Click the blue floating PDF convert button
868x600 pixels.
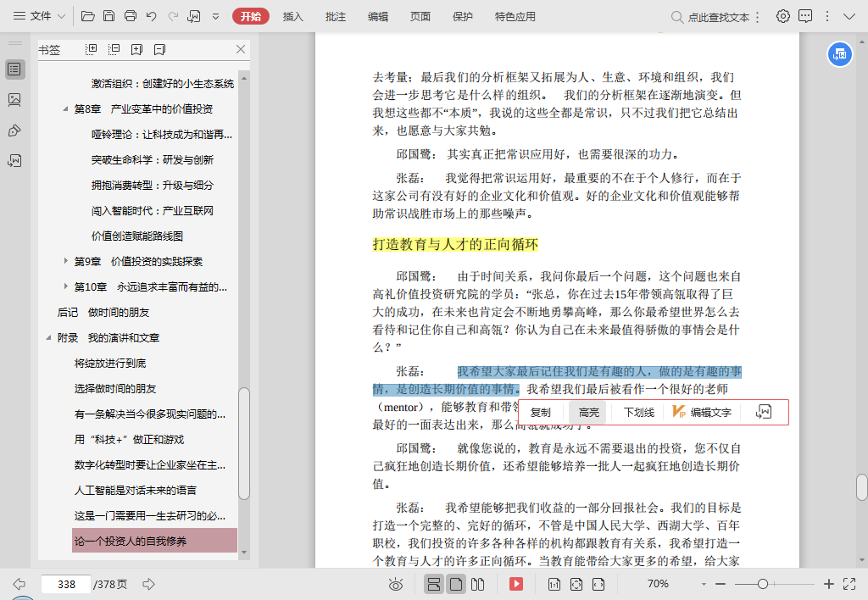click(839, 54)
